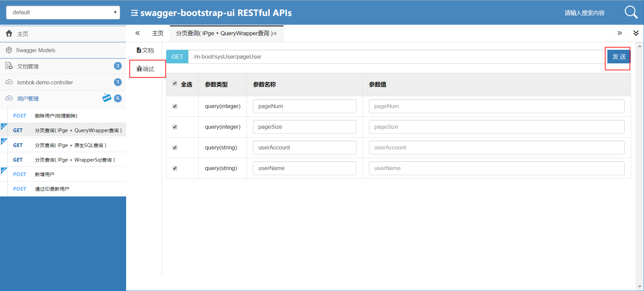Expand the 文档管理 group
This screenshot has height=291, width=644.
pos(63,66)
